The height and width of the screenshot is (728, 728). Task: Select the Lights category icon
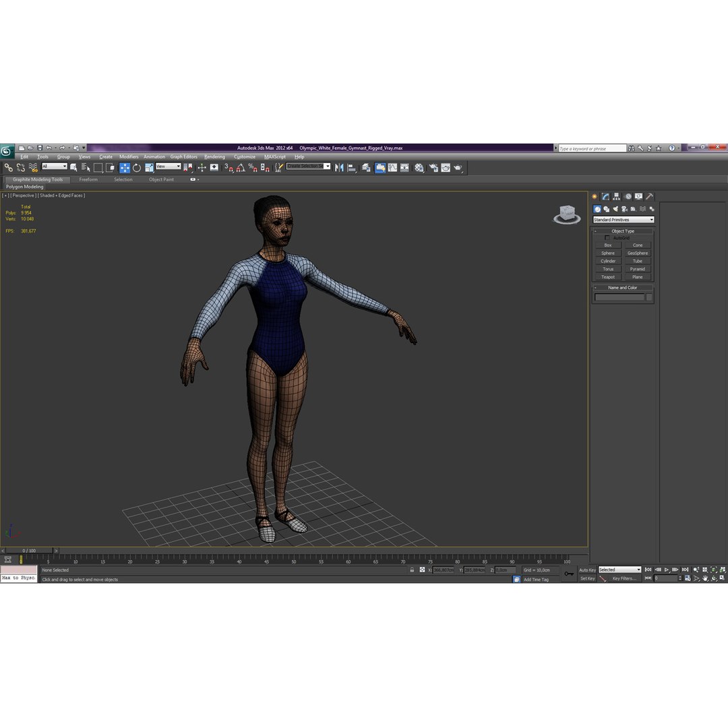(x=615, y=210)
